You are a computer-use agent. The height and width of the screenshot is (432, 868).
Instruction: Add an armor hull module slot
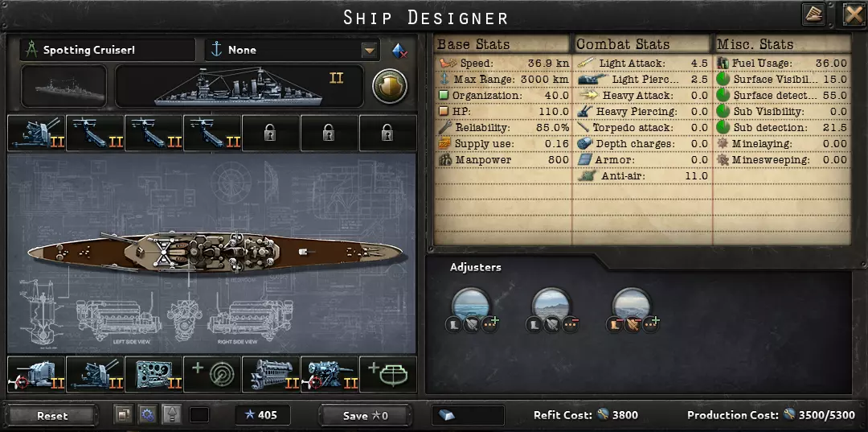click(x=387, y=374)
